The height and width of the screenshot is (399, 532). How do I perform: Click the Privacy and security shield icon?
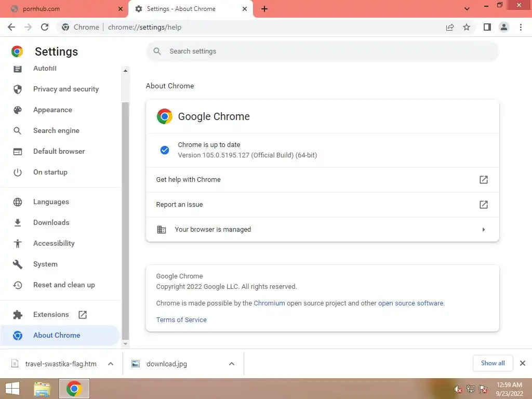(x=18, y=89)
